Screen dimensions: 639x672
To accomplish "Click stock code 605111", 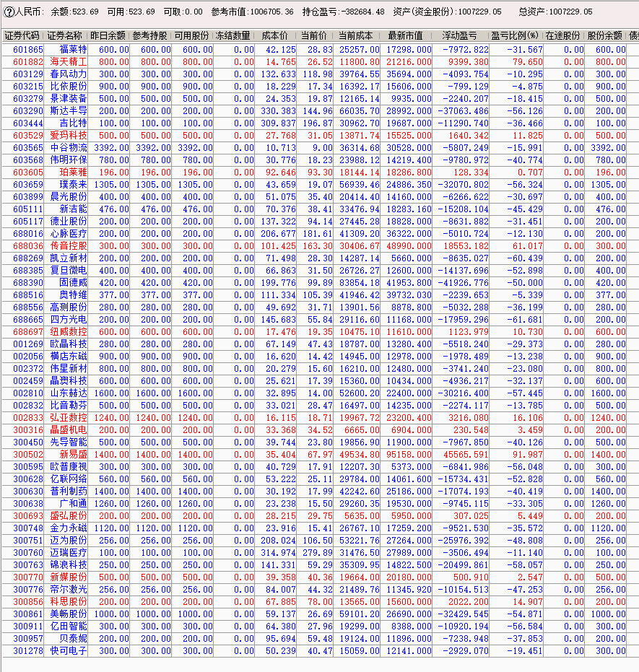I will (28, 209).
